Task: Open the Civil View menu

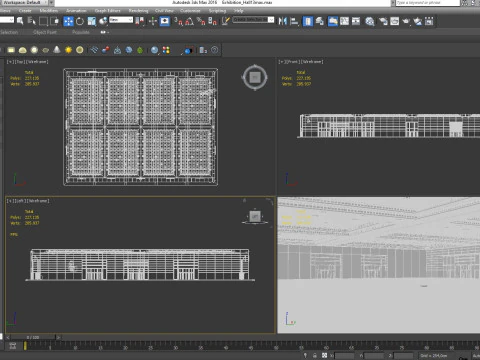Action: 164,11
